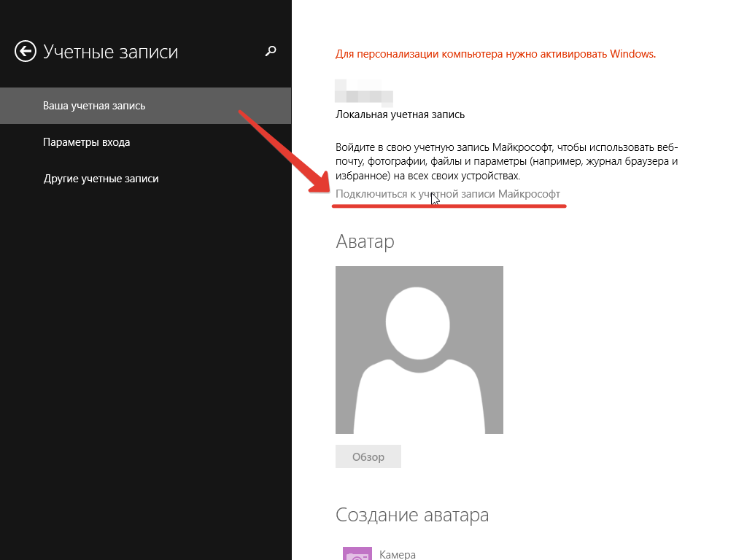Go back using the circled arrow
This screenshot has height=560, width=747.
click(26, 51)
